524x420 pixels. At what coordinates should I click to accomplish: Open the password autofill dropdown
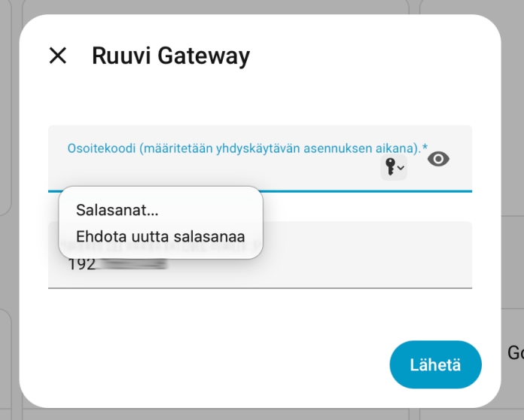click(395, 167)
